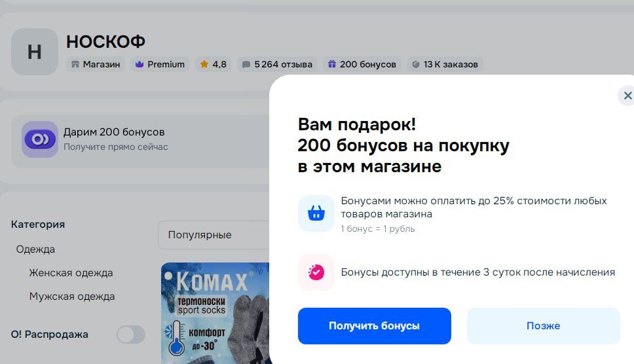
Task: Close the bonus gift popup
Action: pyautogui.click(x=627, y=96)
